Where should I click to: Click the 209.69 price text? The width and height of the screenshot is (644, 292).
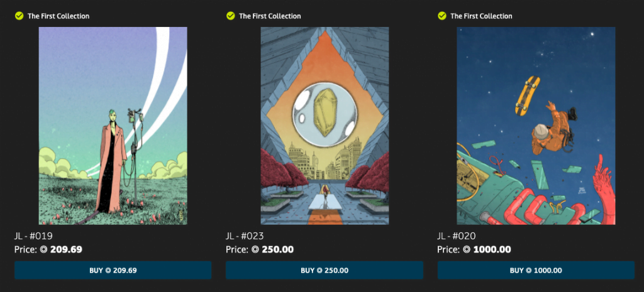(x=66, y=249)
